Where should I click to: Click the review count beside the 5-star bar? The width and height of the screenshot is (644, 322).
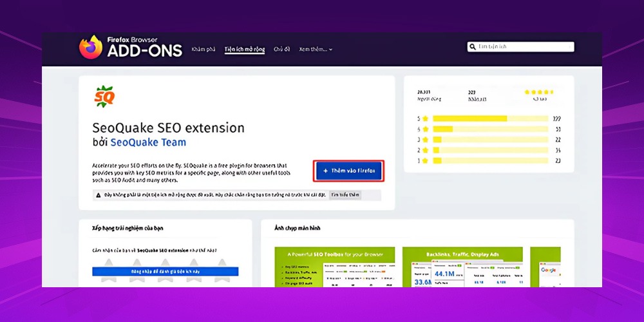[557, 118]
